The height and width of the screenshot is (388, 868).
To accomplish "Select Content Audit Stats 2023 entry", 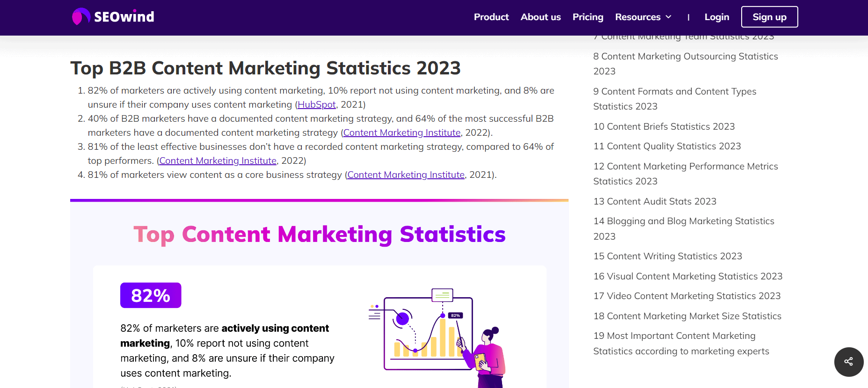I will pos(655,201).
